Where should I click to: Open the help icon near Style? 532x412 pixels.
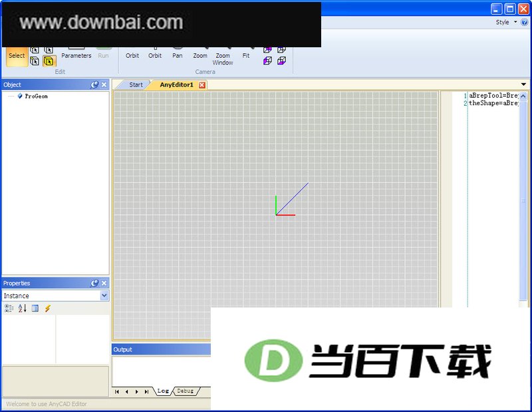[x=525, y=23]
